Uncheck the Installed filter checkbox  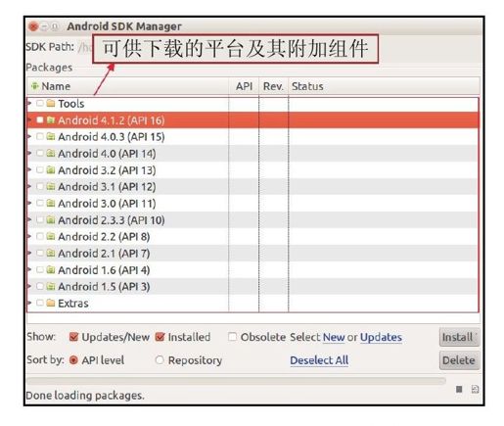160,337
